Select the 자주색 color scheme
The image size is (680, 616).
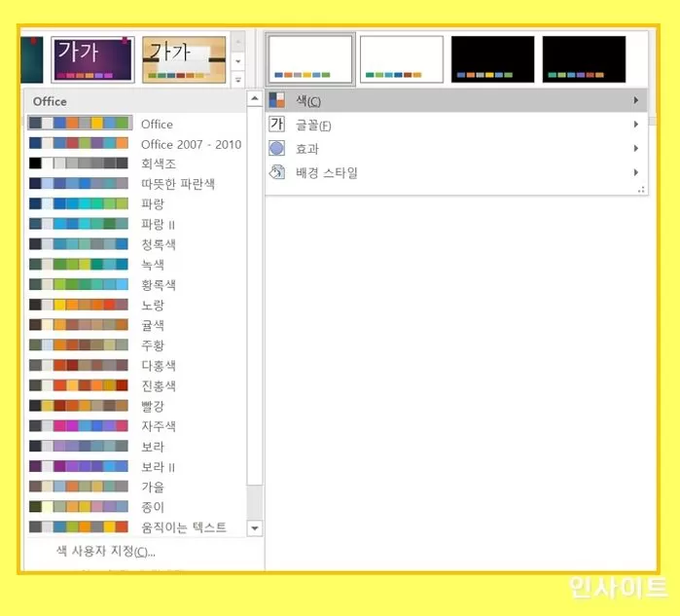click(x=136, y=425)
